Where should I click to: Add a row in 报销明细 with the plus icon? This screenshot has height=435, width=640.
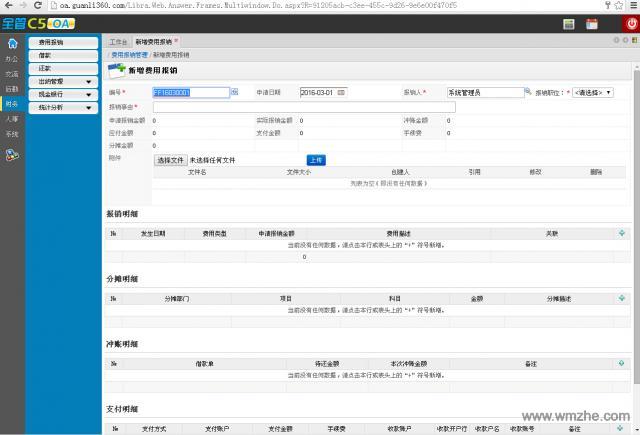pyautogui.click(x=623, y=232)
